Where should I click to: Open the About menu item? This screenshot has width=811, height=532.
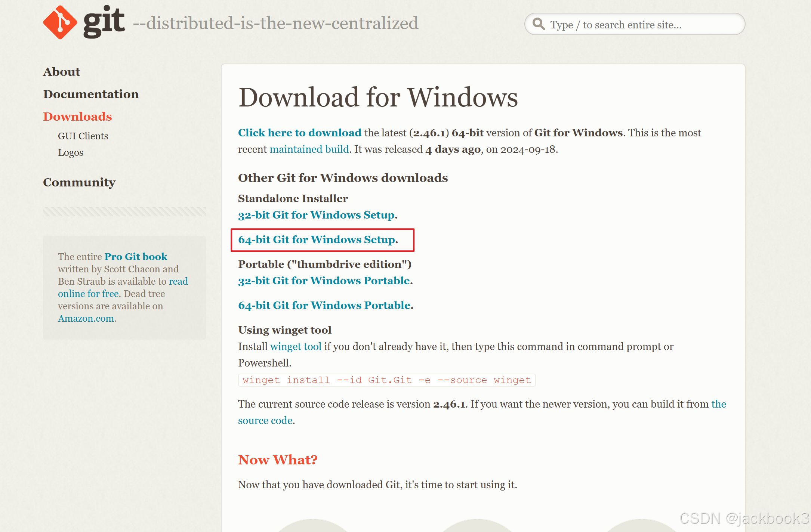coord(62,72)
